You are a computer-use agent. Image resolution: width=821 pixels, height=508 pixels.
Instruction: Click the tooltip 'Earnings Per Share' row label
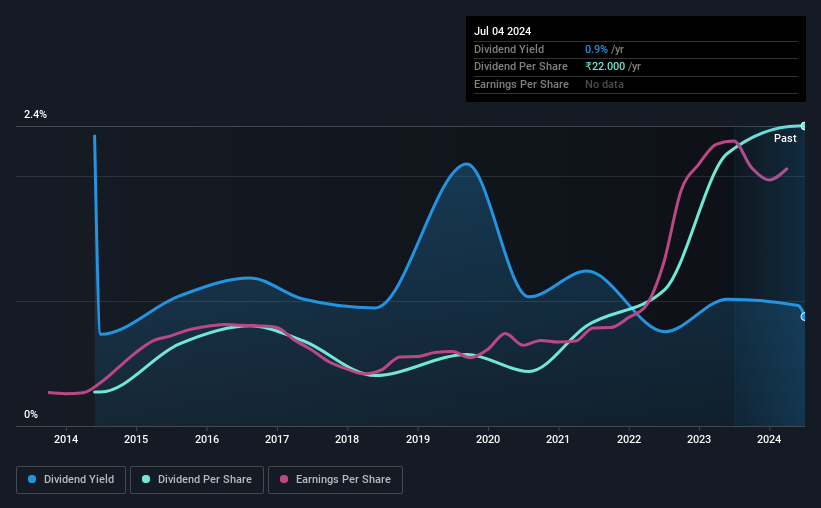click(521, 84)
